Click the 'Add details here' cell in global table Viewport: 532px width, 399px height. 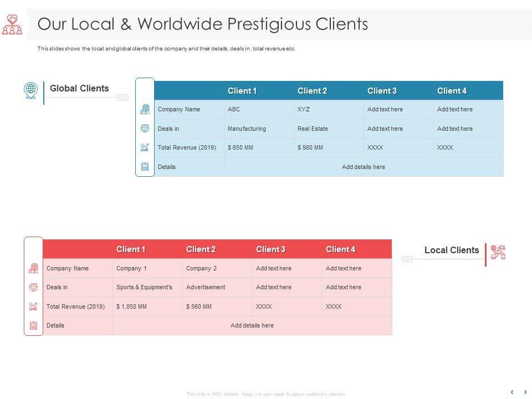pyautogui.click(x=363, y=167)
